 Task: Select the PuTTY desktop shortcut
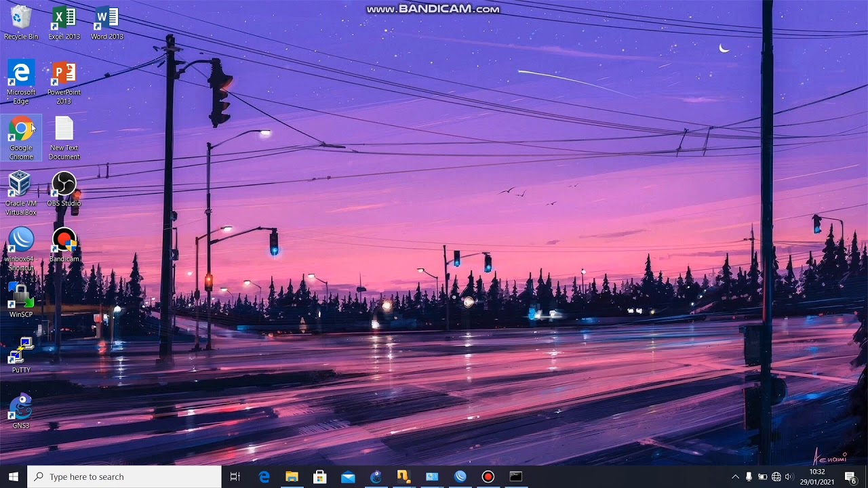(x=21, y=357)
